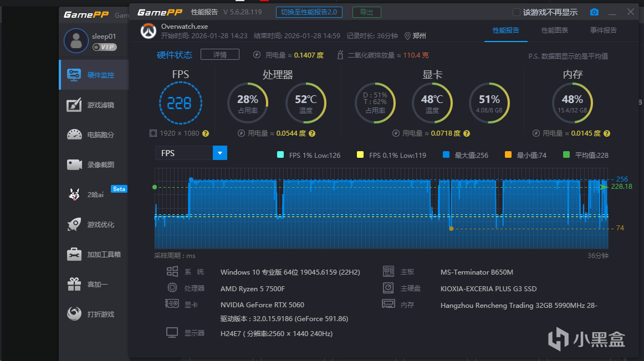This screenshot has height=361, width=644.
Task: Click the 228.18 average value label
Action: (621, 187)
